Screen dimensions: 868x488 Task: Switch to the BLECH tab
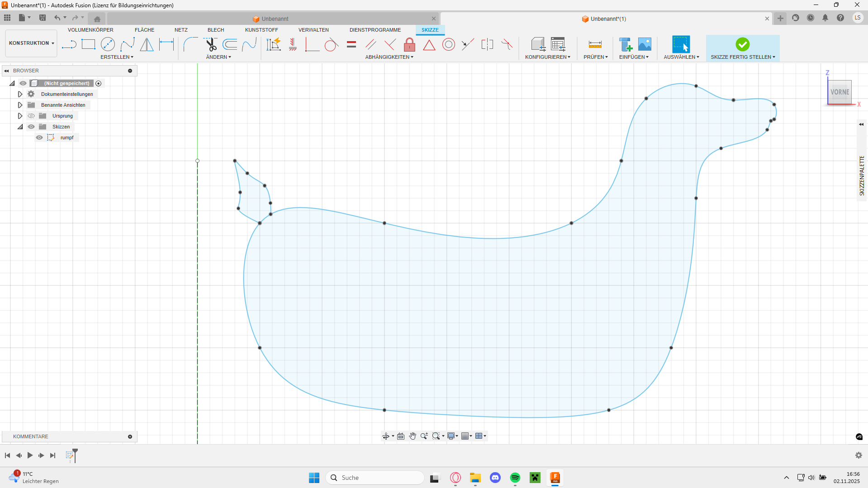click(216, 30)
